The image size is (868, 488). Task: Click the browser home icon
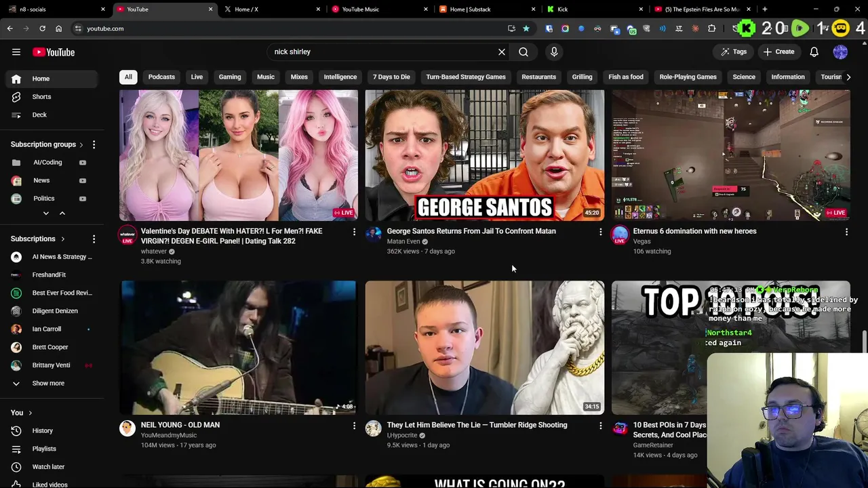click(59, 28)
